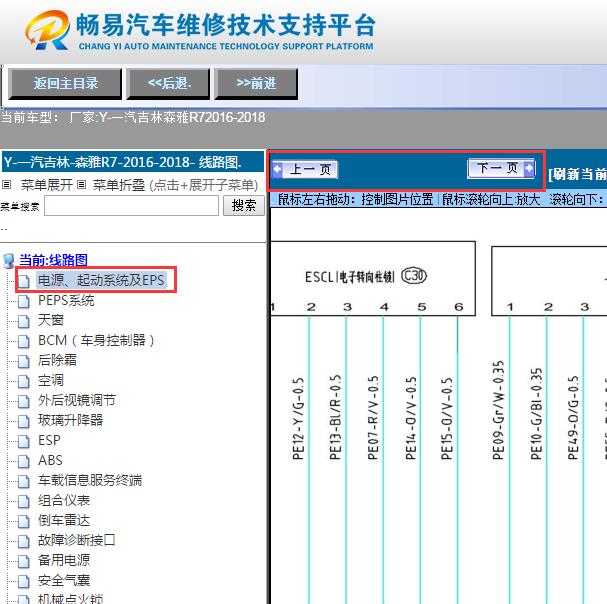
Task: Select PEPS系统 tree item
Action: [66, 300]
